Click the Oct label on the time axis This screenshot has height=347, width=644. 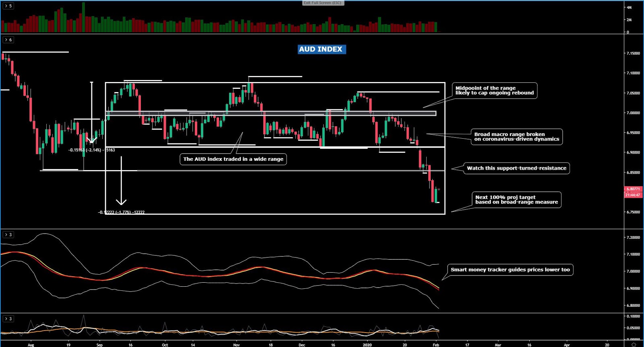tap(165, 345)
